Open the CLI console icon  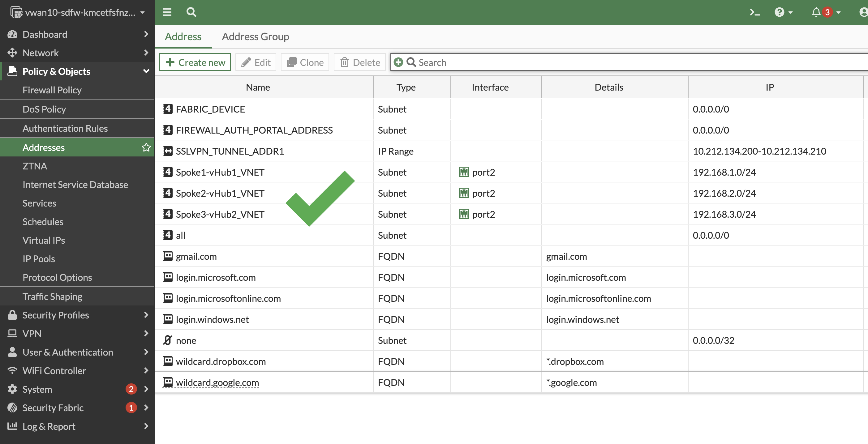coord(754,12)
